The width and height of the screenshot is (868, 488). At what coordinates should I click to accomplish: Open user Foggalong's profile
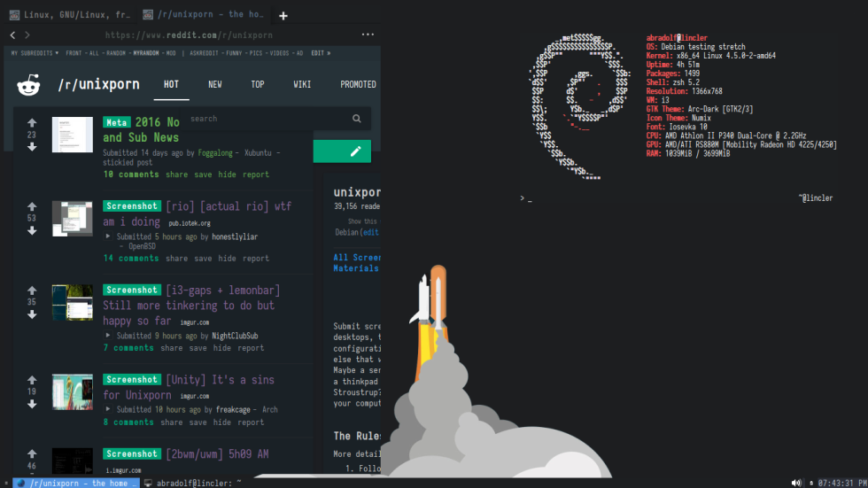pos(215,153)
